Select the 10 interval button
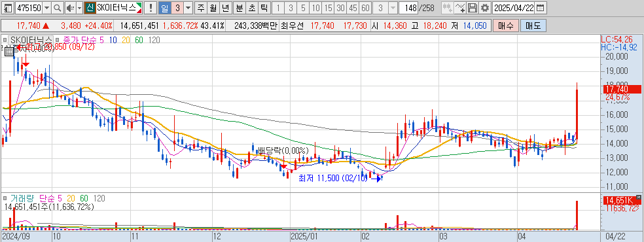The image size is (644, 242). point(316,7)
